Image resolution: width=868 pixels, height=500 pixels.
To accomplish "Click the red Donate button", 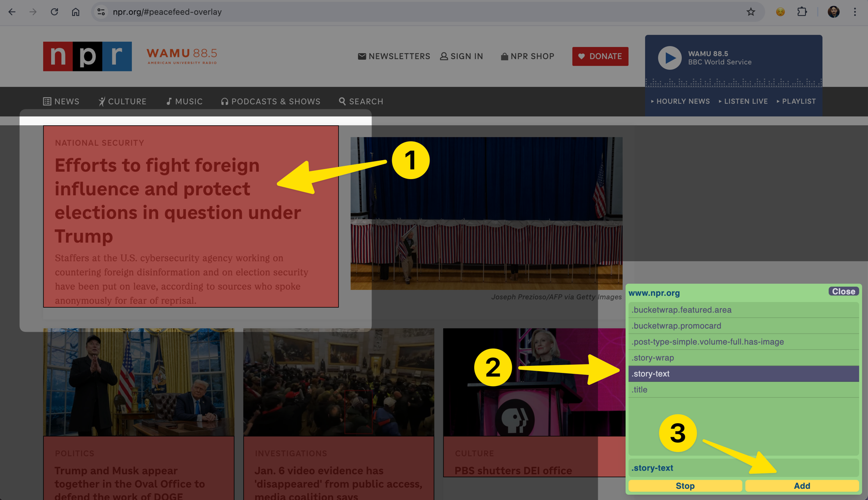I will pos(600,56).
